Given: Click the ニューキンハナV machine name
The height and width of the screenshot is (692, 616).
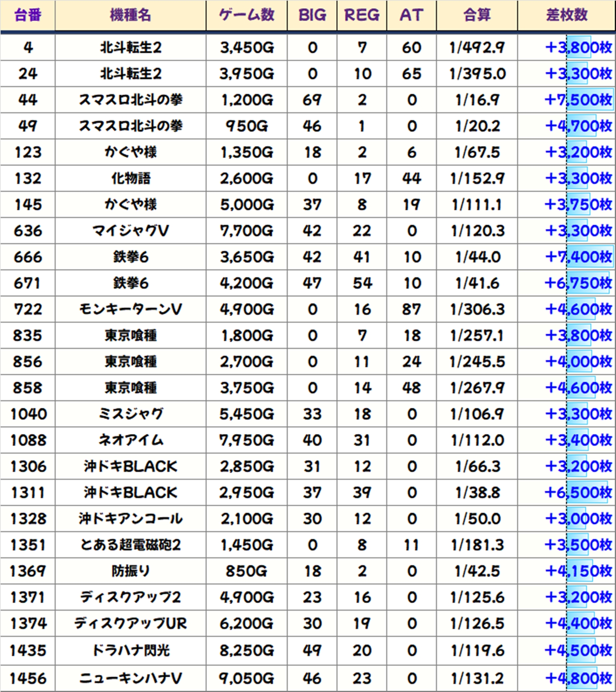Looking at the screenshot, I should (x=130, y=678).
